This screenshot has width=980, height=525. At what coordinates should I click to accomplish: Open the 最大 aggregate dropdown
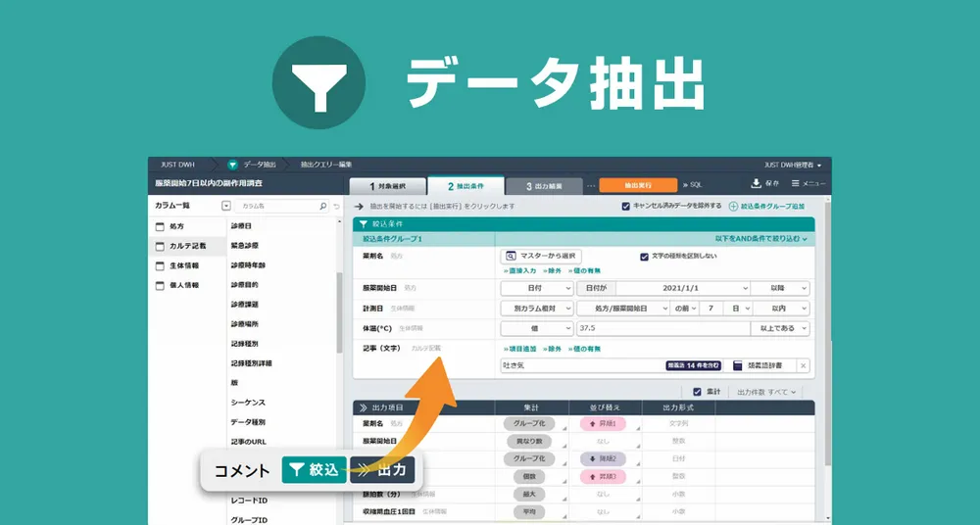click(x=529, y=494)
